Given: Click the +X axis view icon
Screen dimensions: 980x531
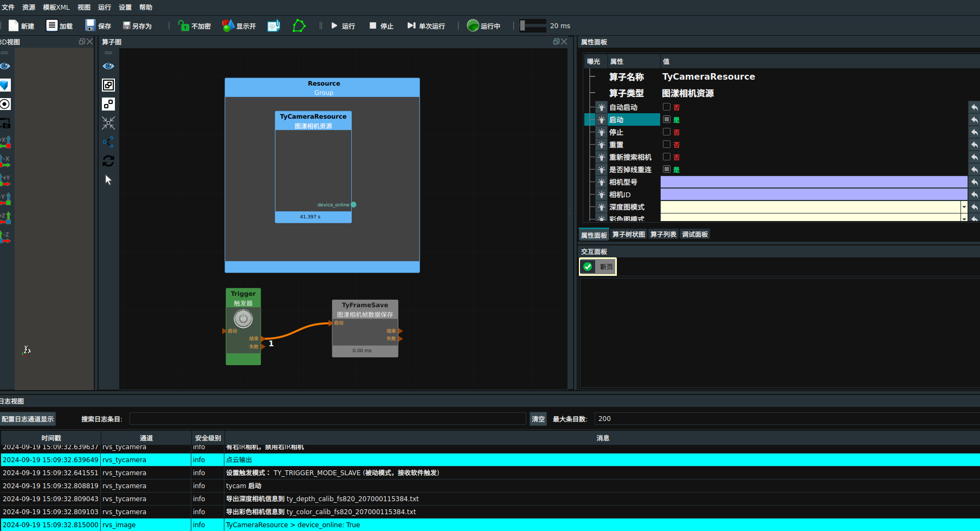Looking at the screenshot, I should (5, 142).
